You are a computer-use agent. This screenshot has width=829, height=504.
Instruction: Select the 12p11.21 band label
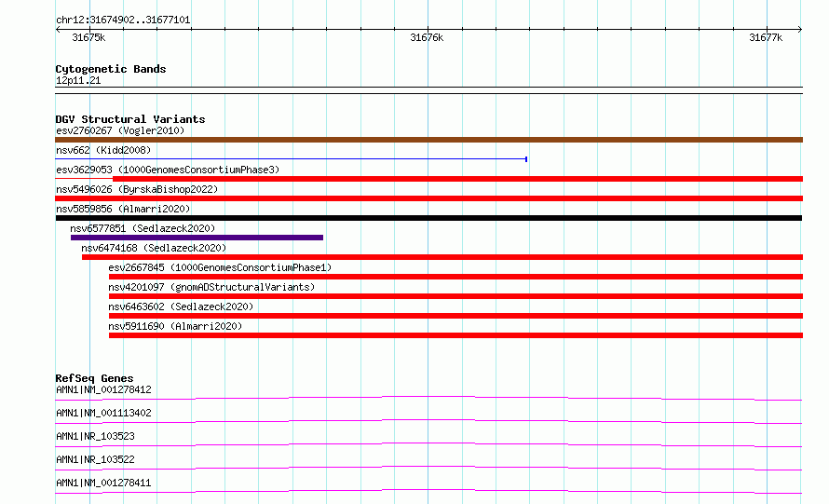78,80
